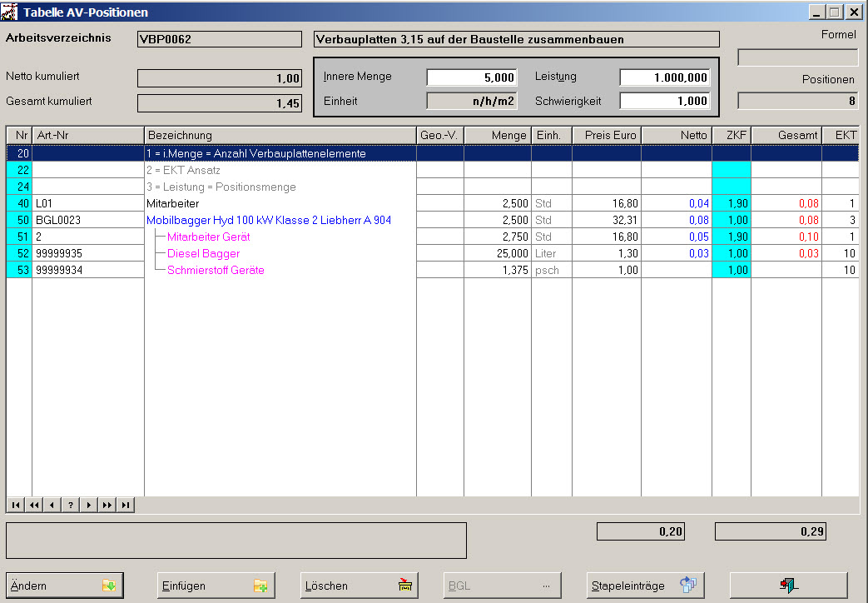The height and width of the screenshot is (603, 868).
Task: Jump to last record navigation arrow
Action: point(126,505)
